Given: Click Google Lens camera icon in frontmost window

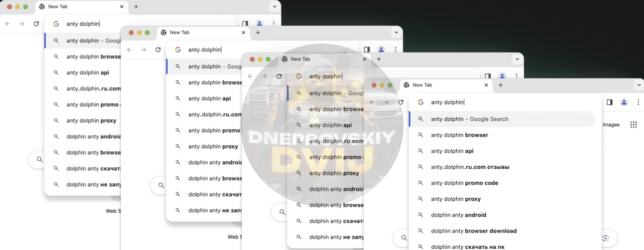Looking at the screenshot, I should click(605, 238).
